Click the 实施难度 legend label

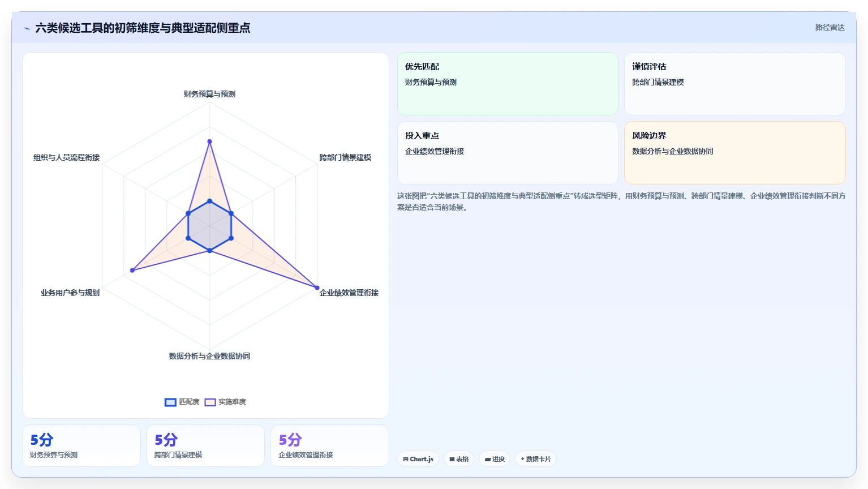pos(232,402)
